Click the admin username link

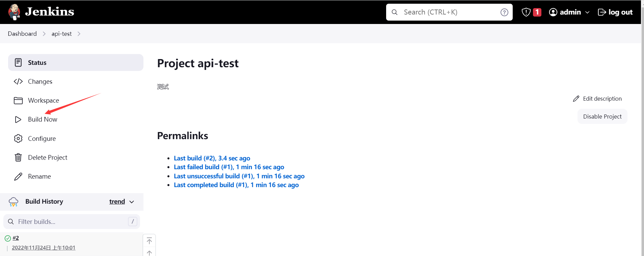coord(570,12)
